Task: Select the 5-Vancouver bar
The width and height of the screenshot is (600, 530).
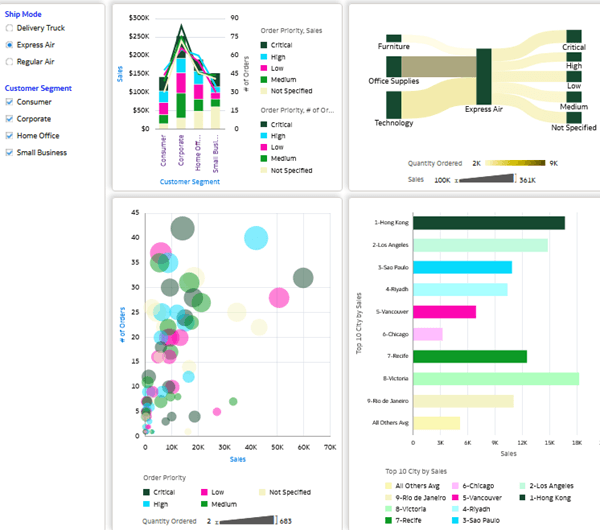Action: 445,312
